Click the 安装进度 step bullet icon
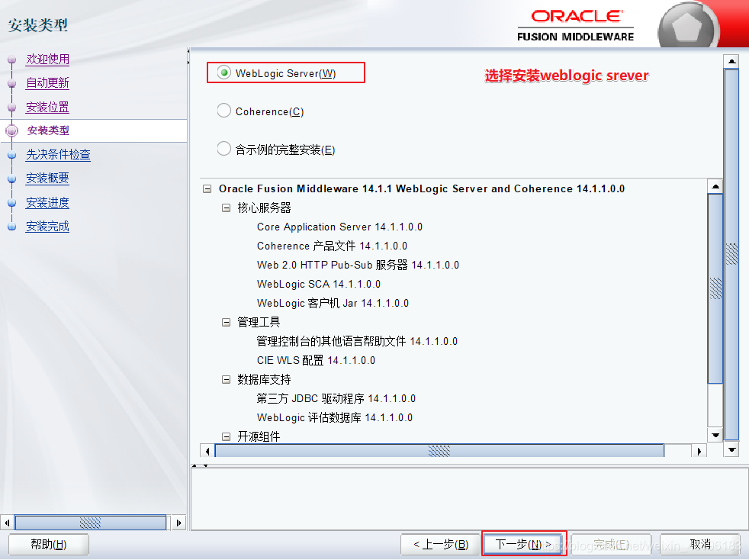Screen dimensions: 749x560 tap(12, 203)
